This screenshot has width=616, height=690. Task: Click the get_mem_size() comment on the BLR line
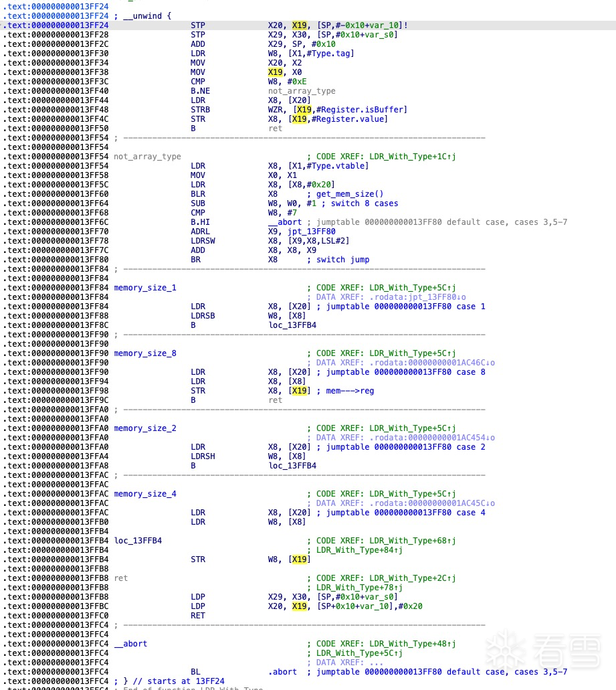coord(344,194)
